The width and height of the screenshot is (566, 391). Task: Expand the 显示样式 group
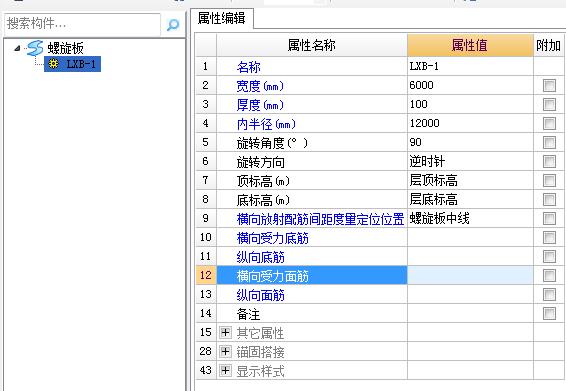click(225, 370)
